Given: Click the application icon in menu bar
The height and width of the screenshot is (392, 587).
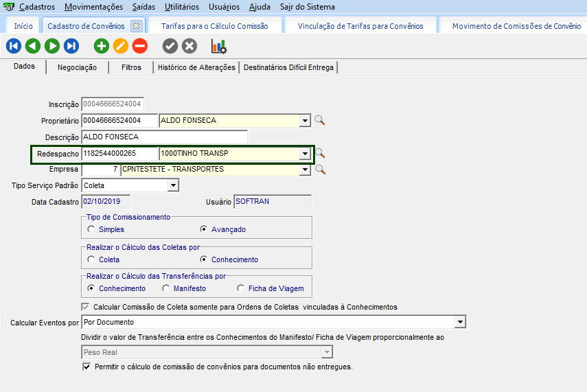Looking at the screenshot, I should pos(9,6).
